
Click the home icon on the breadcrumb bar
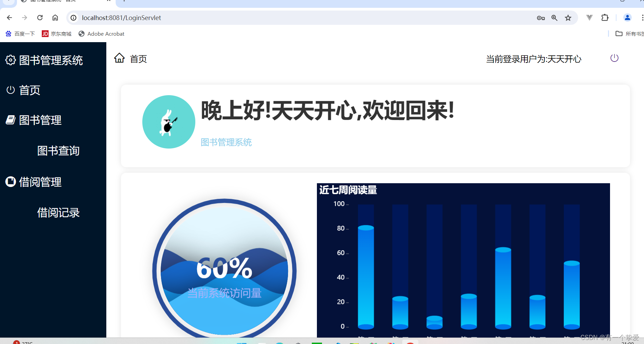click(x=119, y=58)
